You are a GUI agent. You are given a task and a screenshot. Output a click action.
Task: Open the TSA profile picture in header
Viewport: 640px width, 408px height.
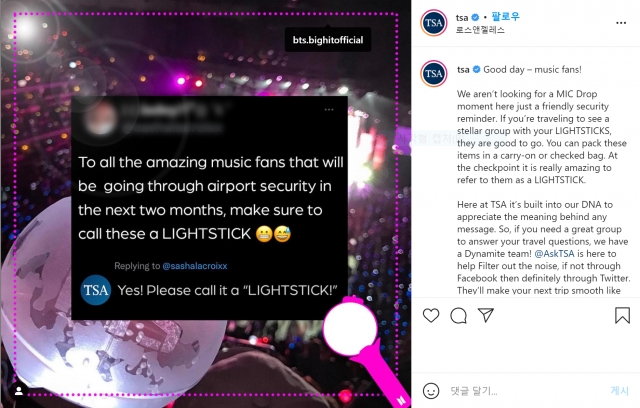point(433,23)
